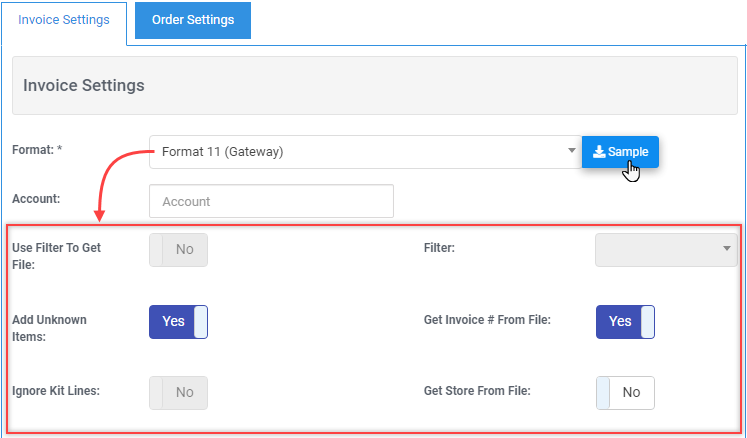Disable the Get Invoice # From File toggle
Screen dimensions: 747x438
pos(625,322)
